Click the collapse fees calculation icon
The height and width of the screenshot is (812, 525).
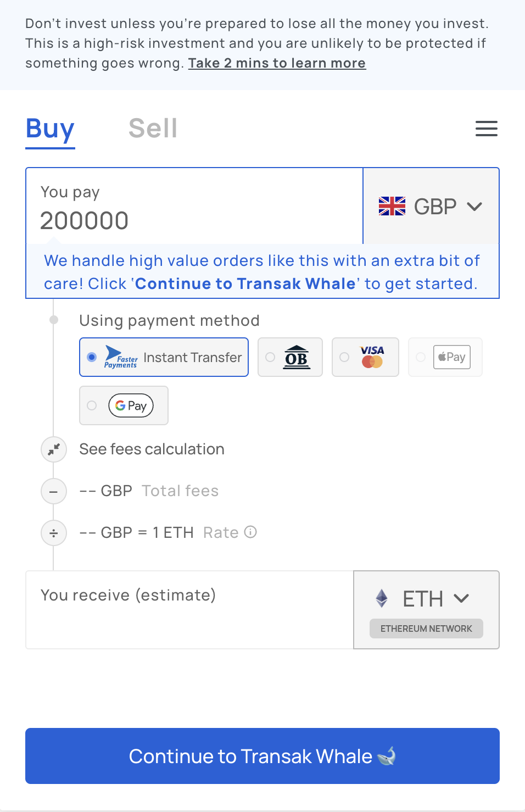(x=54, y=449)
